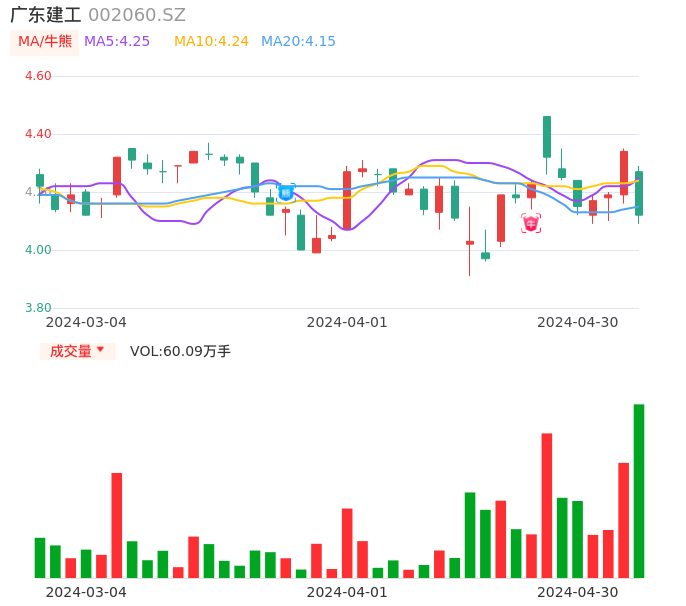The image size is (686, 606).
Task: Click the tall green candlestick peaking near 4.45
Action: point(547,137)
